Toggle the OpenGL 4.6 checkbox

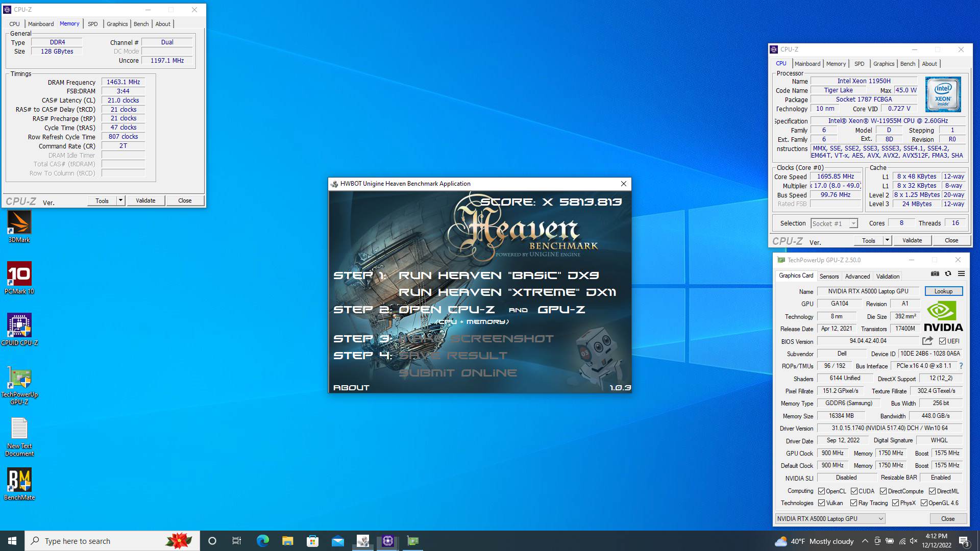[x=924, y=503]
